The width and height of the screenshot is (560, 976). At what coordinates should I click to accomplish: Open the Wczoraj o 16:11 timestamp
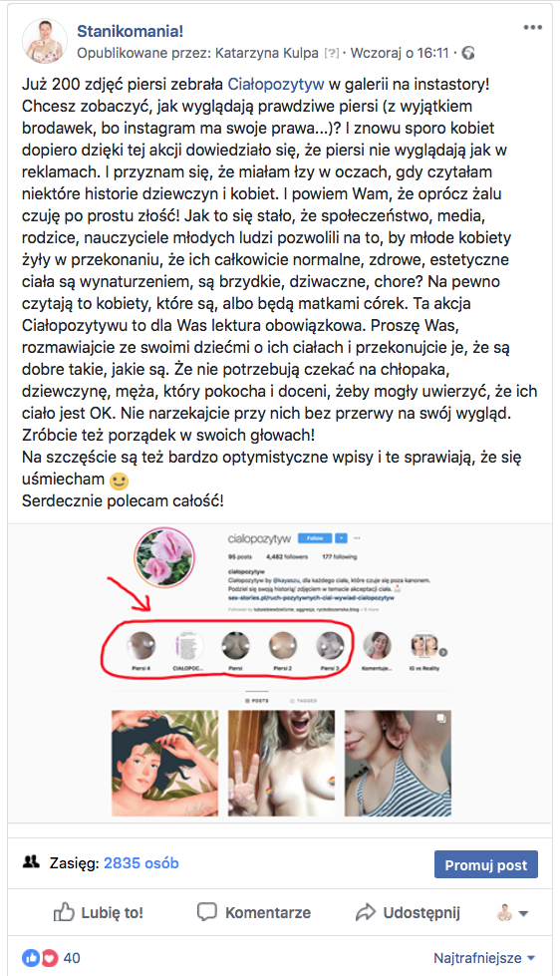[x=400, y=53]
